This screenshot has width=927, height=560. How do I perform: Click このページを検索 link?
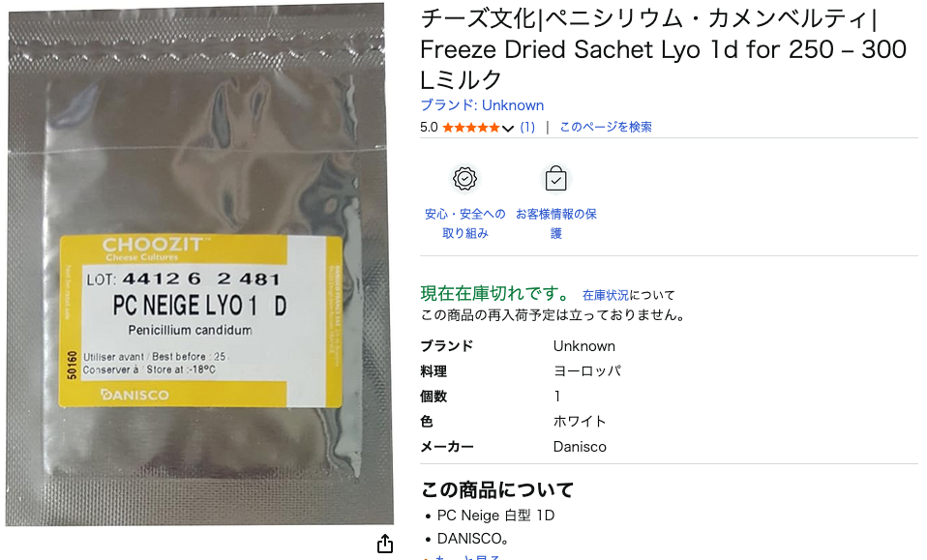point(606,127)
